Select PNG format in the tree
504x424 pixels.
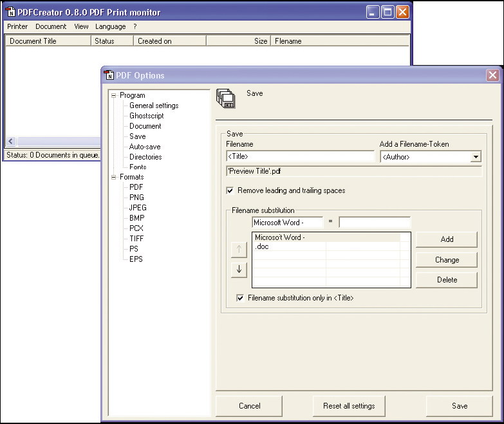click(x=136, y=198)
